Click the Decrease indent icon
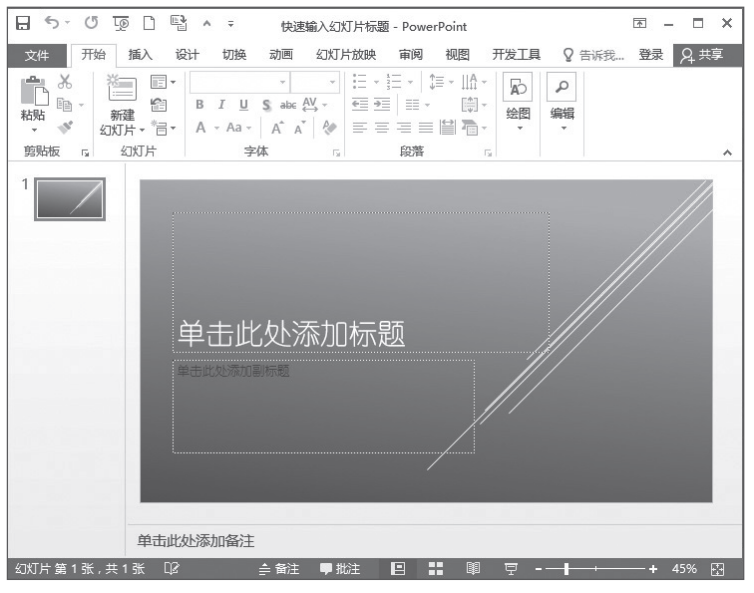 [360, 104]
